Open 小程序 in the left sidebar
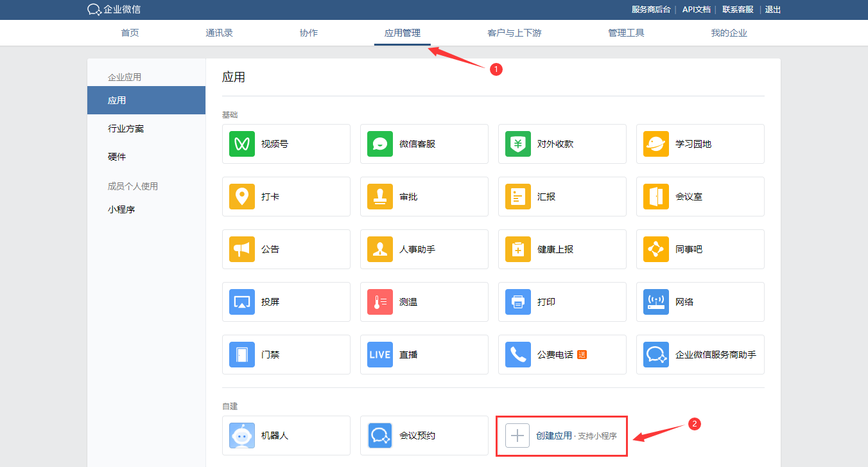 (121, 209)
